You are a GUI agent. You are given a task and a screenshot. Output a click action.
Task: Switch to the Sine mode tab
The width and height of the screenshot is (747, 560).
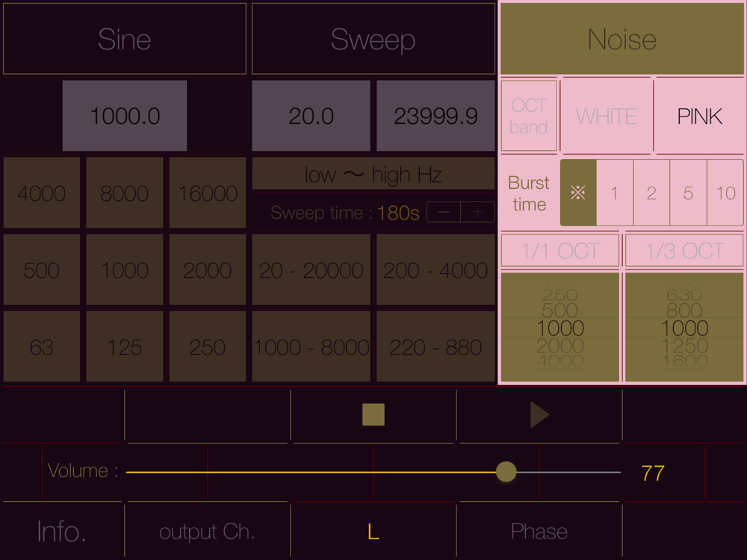124,39
